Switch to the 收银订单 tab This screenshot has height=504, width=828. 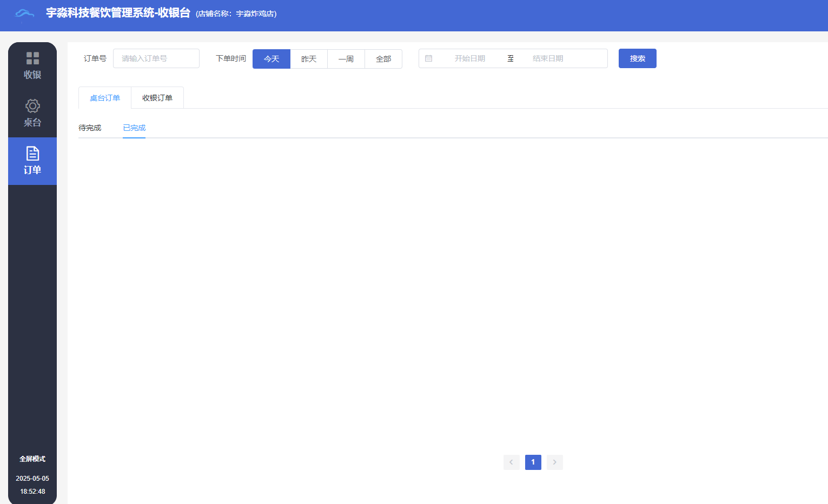157,98
